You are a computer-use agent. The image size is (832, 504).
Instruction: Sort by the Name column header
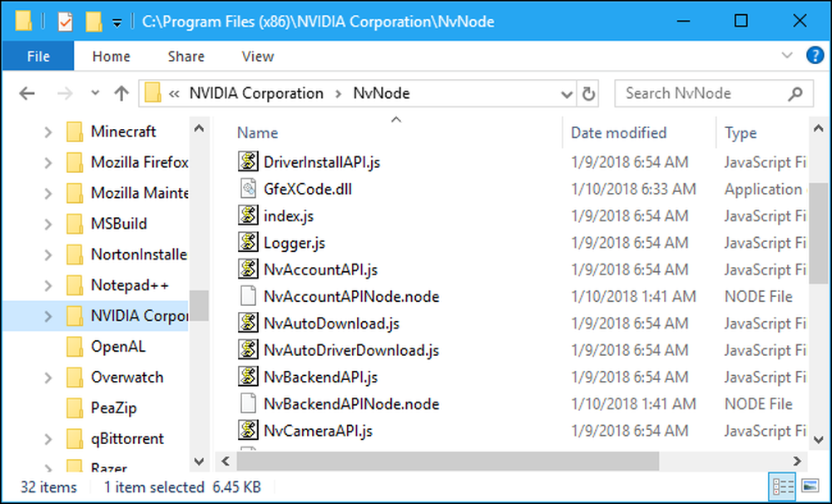(257, 132)
